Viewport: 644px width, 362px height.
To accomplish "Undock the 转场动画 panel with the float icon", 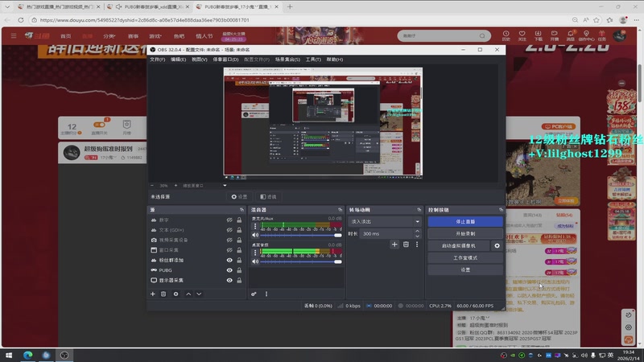I will [x=419, y=210].
